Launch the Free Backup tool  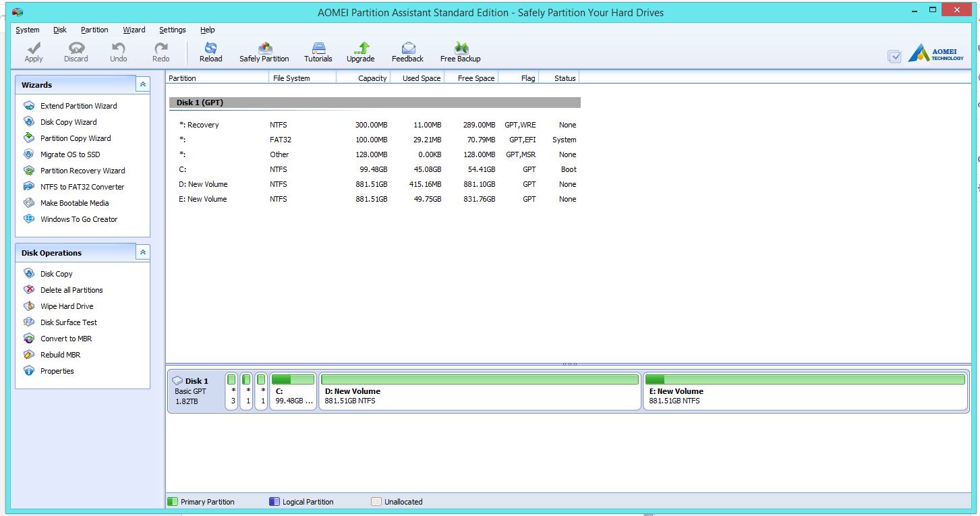461,52
